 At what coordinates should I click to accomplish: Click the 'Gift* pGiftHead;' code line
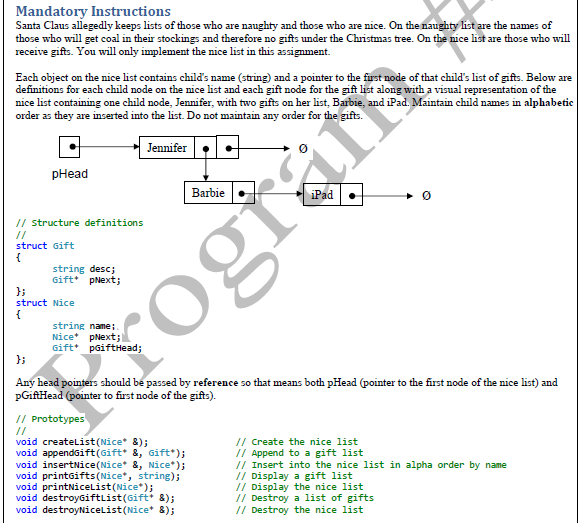point(97,348)
